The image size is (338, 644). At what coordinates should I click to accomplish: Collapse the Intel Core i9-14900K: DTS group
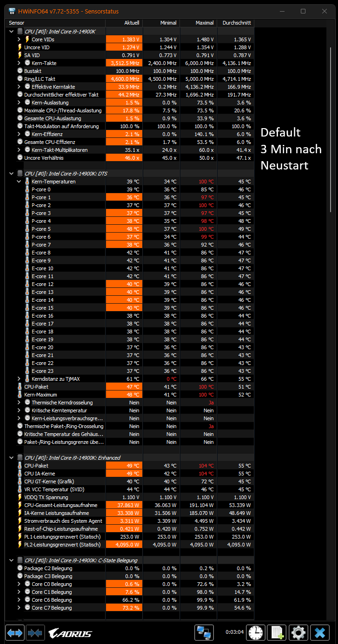click(12, 174)
